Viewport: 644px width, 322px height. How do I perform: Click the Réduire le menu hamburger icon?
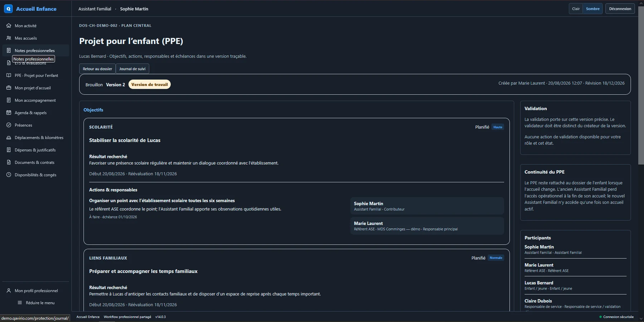point(20,303)
